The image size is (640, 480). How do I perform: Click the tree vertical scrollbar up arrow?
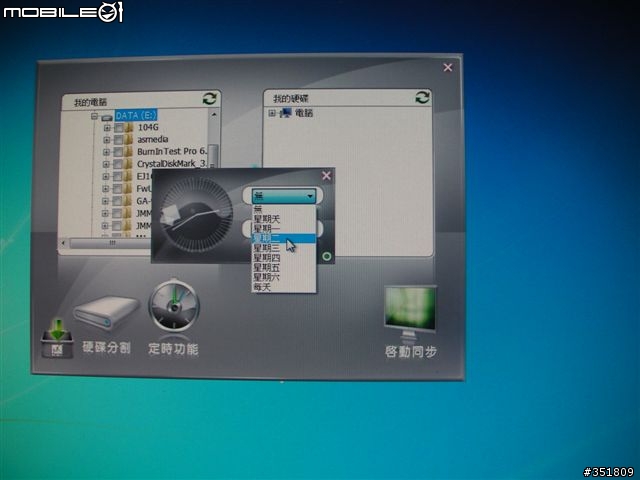(214, 115)
